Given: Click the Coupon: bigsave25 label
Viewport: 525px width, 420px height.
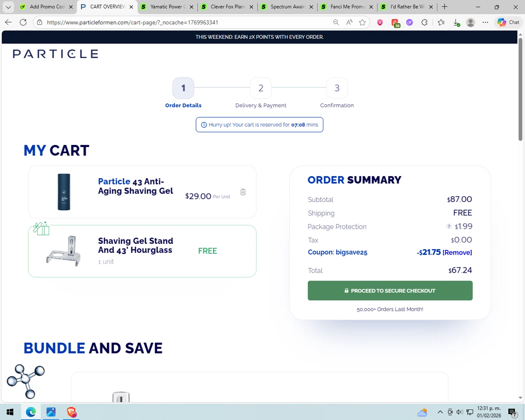Looking at the screenshot, I should [x=337, y=252].
